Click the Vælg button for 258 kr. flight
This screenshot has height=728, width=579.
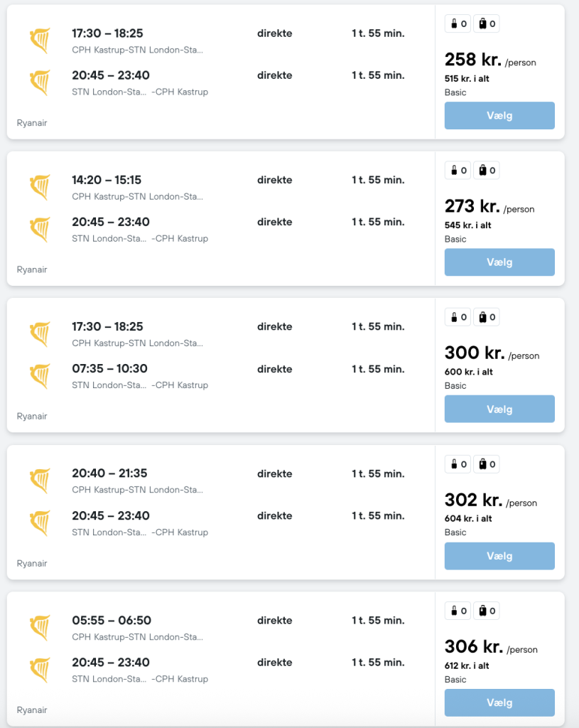499,116
